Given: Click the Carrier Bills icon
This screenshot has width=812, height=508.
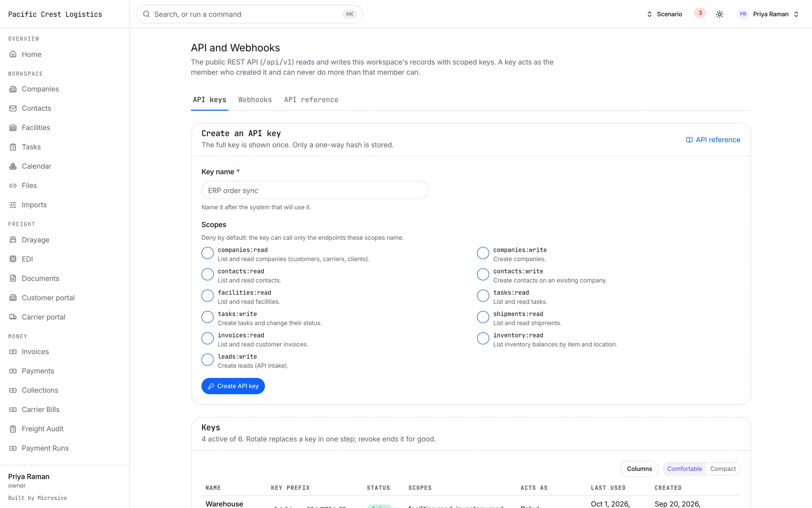Looking at the screenshot, I should (x=13, y=409).
